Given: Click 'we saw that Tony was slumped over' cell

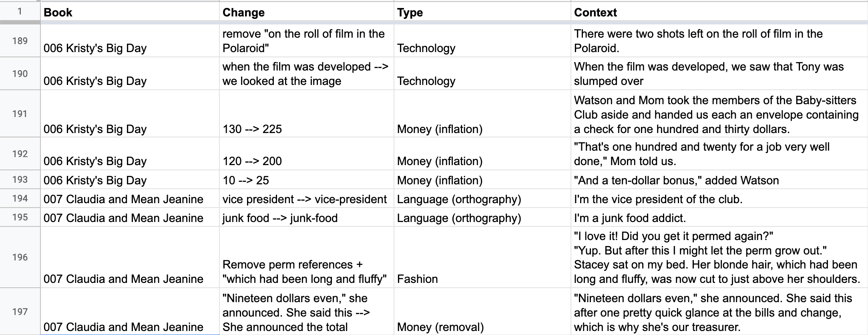Looking at the screenshot, I should click(x=719, y=74).
